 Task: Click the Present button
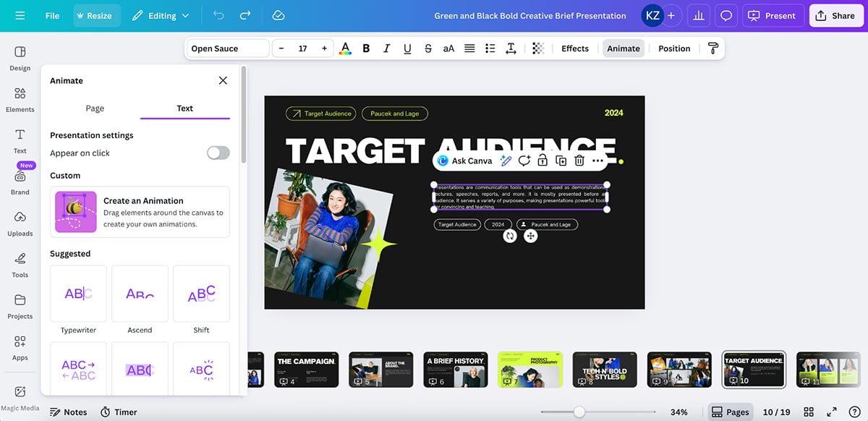[x=773, y=14]
